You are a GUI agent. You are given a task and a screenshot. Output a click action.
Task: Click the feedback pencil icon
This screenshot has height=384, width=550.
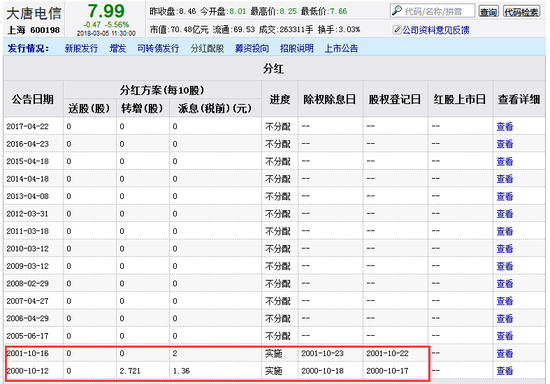pyautogui.click(x=397, y=30)
